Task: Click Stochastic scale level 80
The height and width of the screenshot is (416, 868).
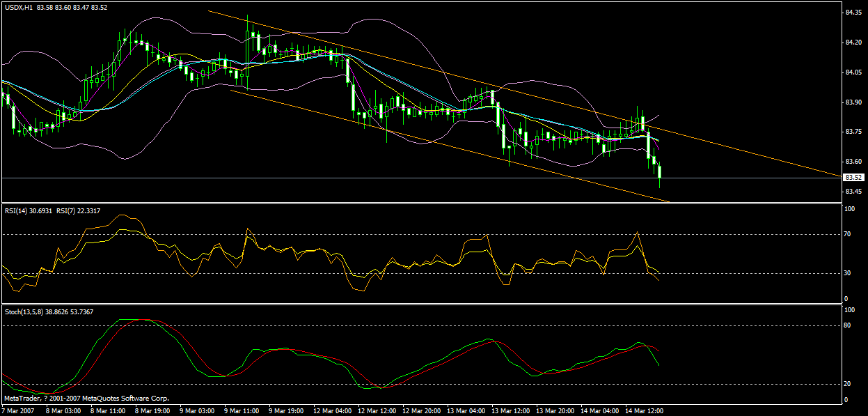Action: pos(847,325)
